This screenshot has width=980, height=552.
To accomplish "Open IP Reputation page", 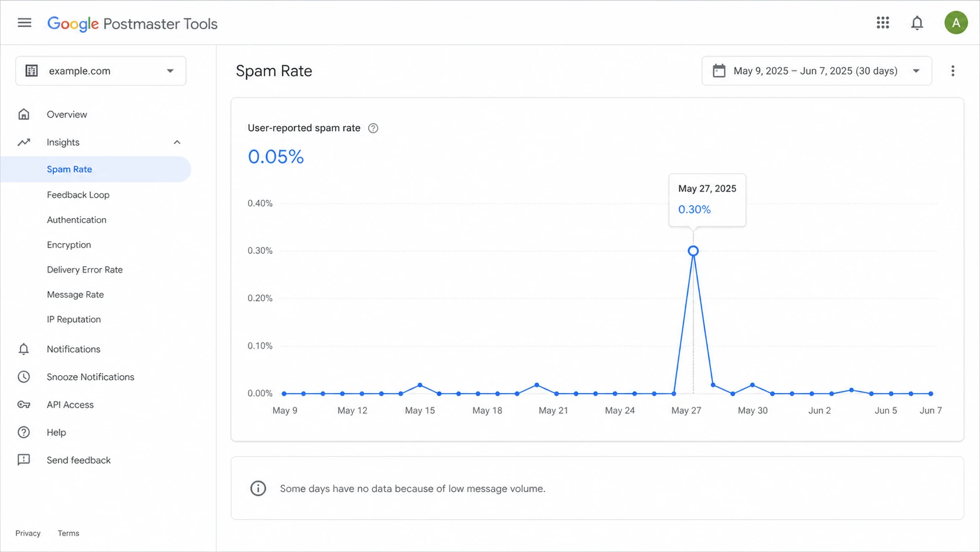I will point(74,320).
